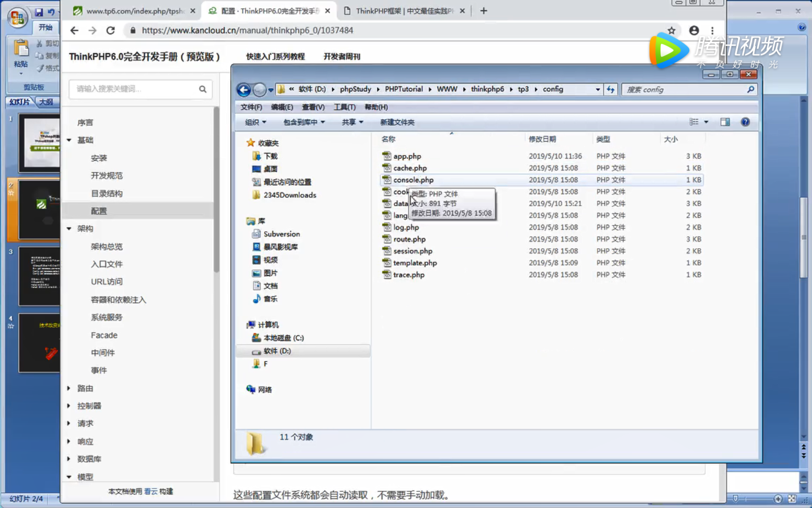The image size is (812, 508).
Task: Toggle the Explorer preview pane icon
Action: click(725, 122)
